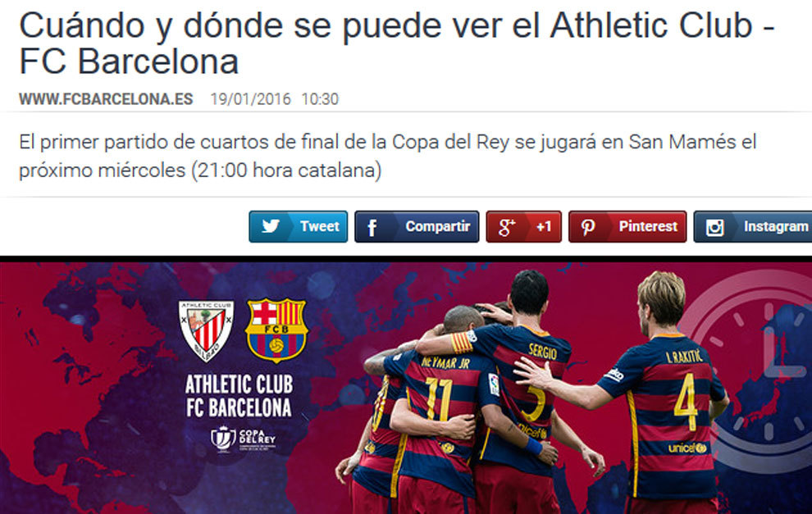Click the article headline about Athletic Club
This screenshot has width=812, height=514.
[x=397, y=43]
